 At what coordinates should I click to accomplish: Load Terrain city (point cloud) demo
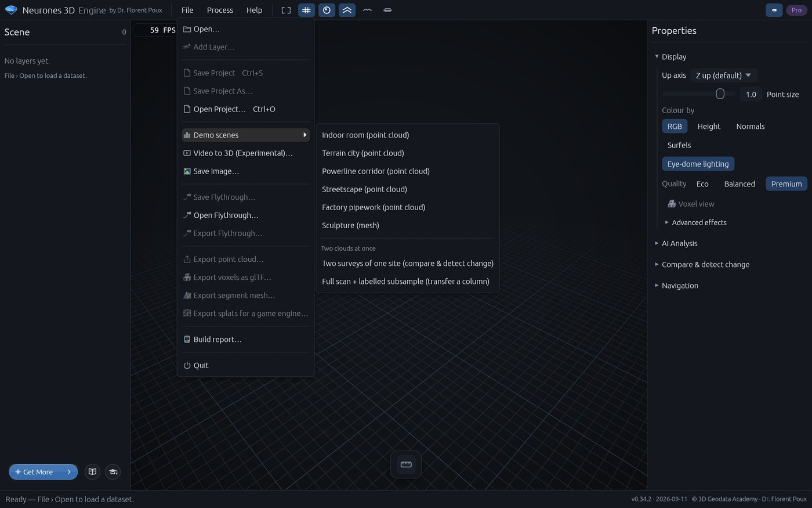pos(407,153)
